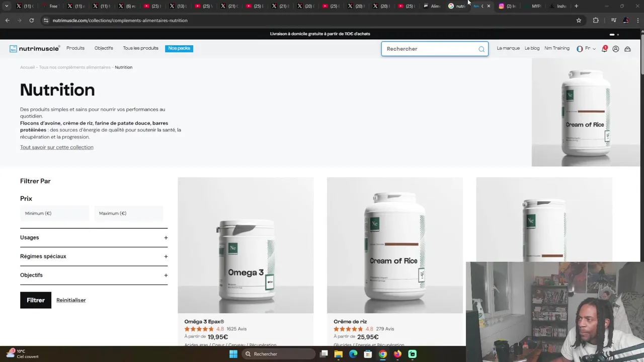This screenshot has height=362, width=644.
Task: Open Nm Training link
Action: [x=557, y=48]
